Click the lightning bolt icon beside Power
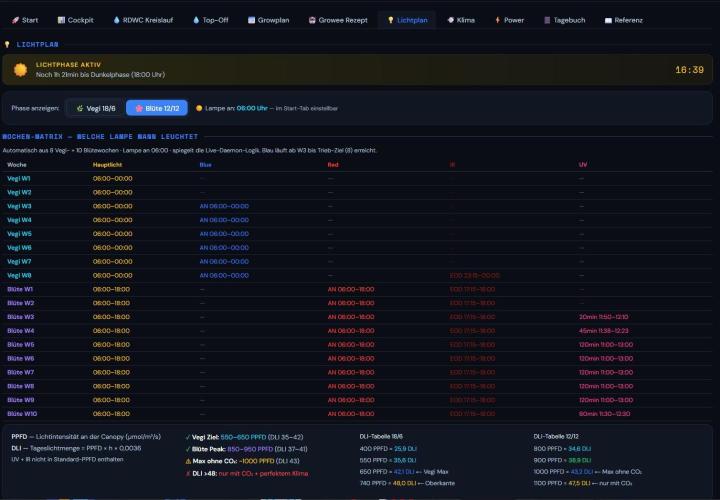The width and height of the screenshot is (720, 500). coord(497,20)
